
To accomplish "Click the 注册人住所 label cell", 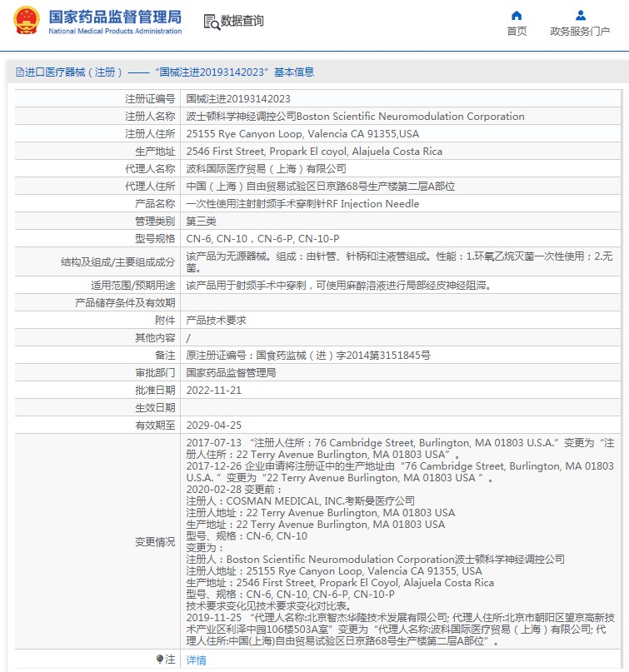I will pyautogui.click(x=97, y=134).
